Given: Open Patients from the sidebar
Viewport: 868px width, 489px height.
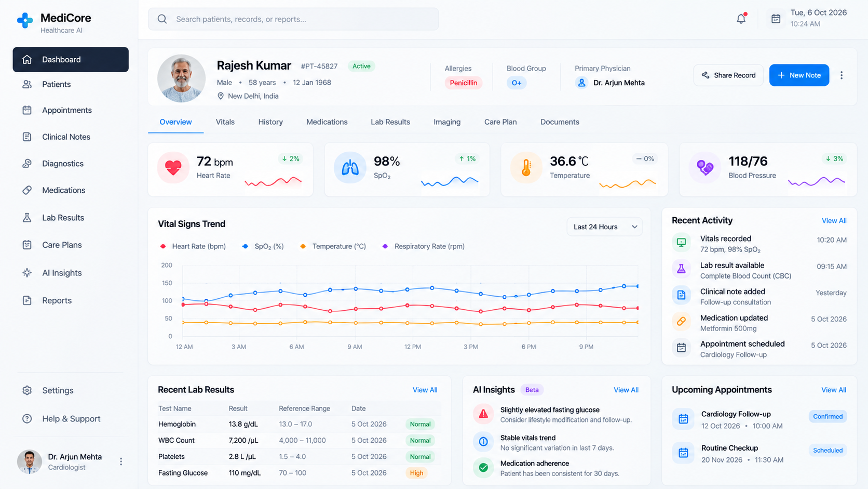Looking at the screenshot, I should point(71,84).
